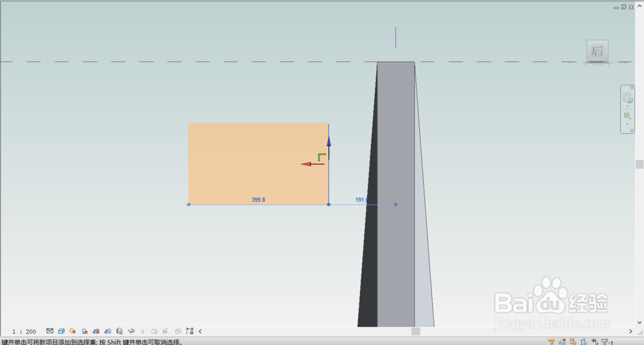Toggle select pinned elements icon
644x345 pixels.
point(573,342)
